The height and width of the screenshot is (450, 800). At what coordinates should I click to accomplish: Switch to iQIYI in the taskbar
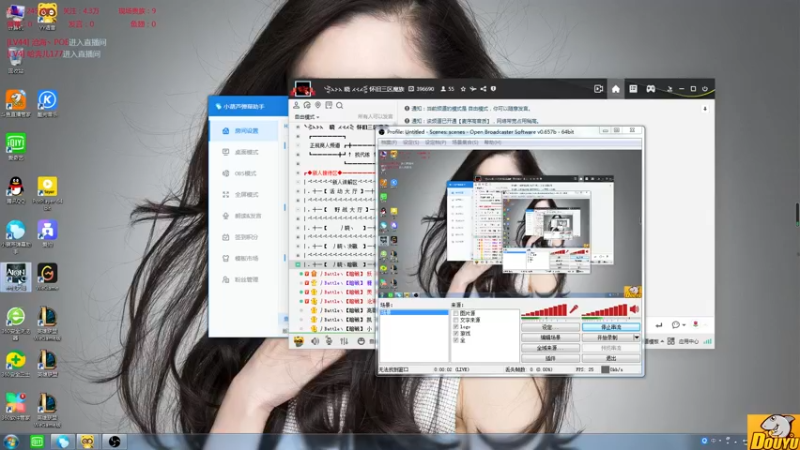(37, 441)
